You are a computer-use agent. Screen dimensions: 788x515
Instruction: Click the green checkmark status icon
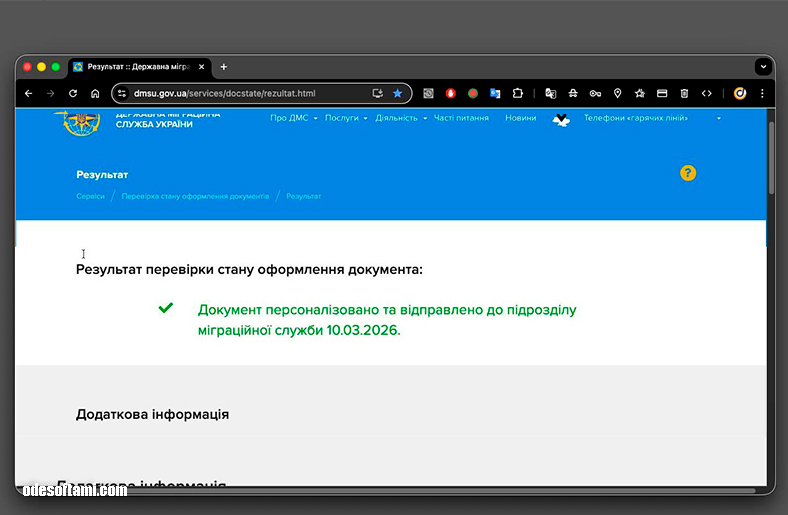(166, 307)
